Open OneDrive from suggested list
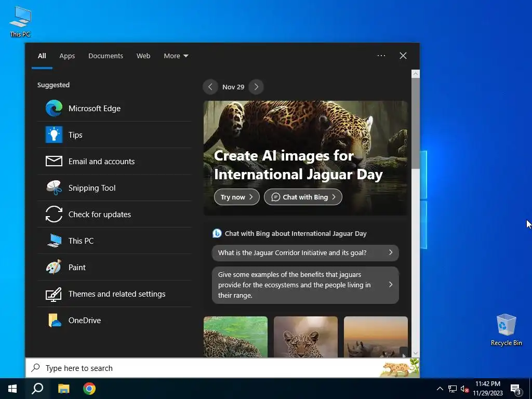 (x=114, y=320)
